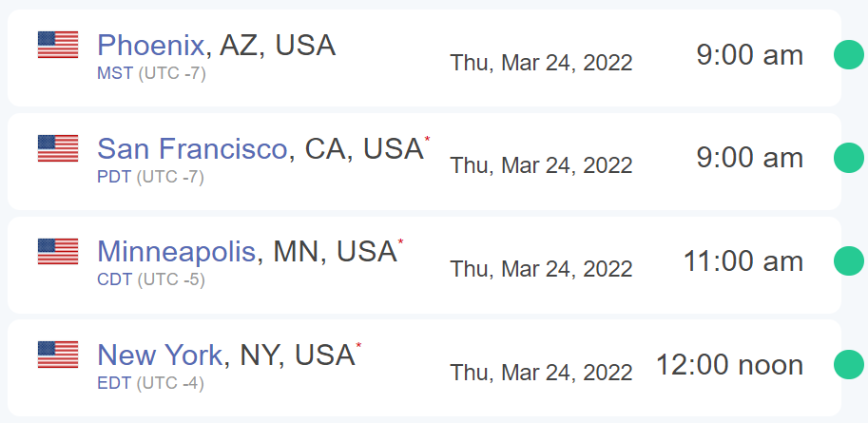Open the New York city link
Viewport: 868px width, 423px height.
pos(160,355)
